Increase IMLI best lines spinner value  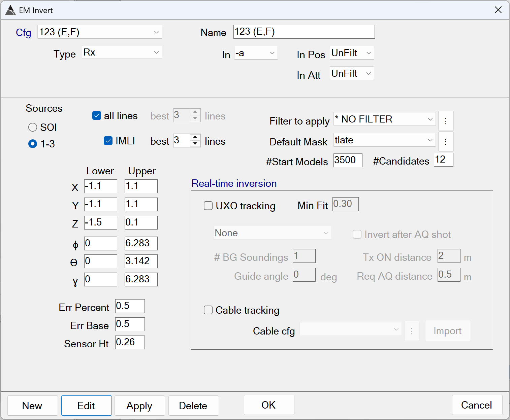(x=195, y=137)
